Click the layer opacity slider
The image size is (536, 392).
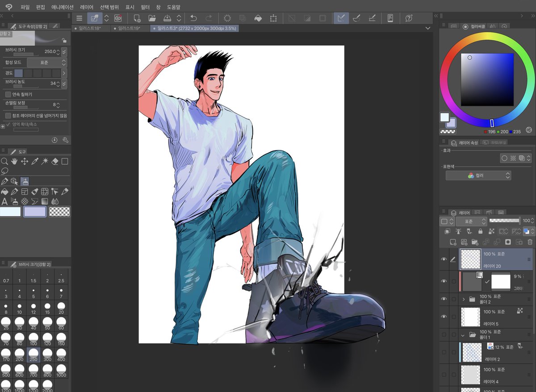tap(505, 221)
